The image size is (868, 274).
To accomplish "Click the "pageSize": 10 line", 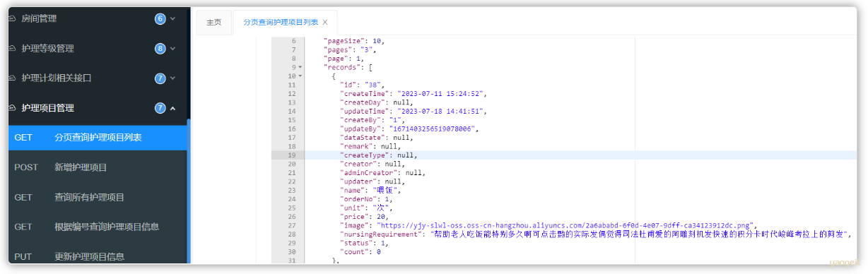I will 353,41.
